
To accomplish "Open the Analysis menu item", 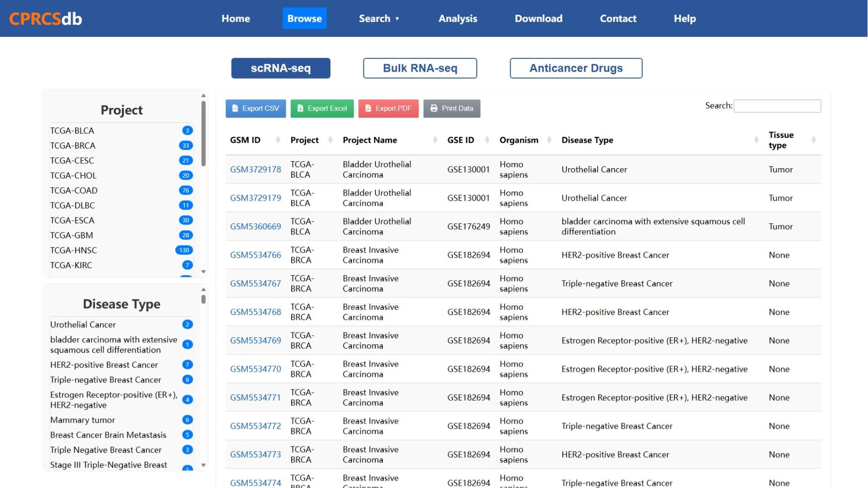I will click(x=457, y=18).
